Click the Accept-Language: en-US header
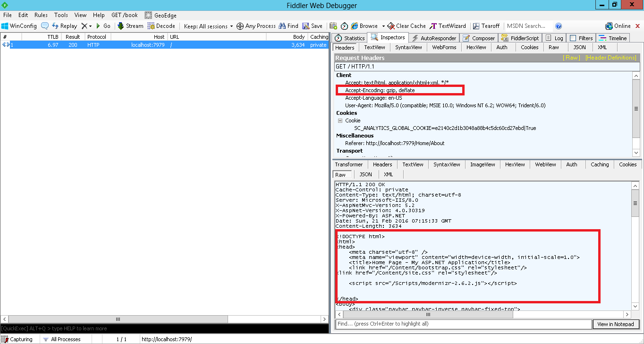The height and width of the screenshot is (344, 644). (x=373, y=98)
